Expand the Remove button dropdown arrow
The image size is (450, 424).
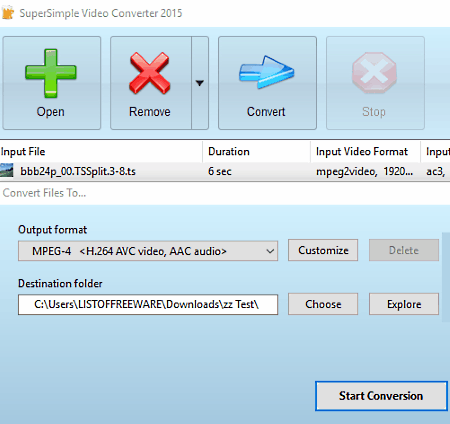(x=200, y=83)
